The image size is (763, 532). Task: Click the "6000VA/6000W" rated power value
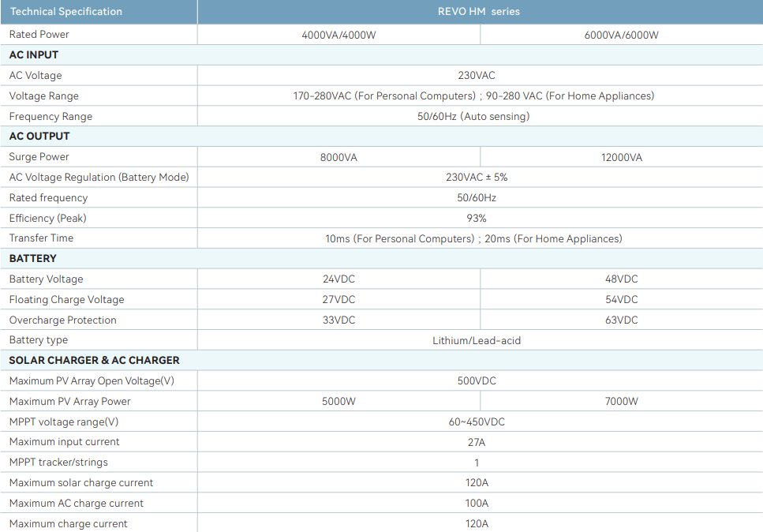coord(622,35)
